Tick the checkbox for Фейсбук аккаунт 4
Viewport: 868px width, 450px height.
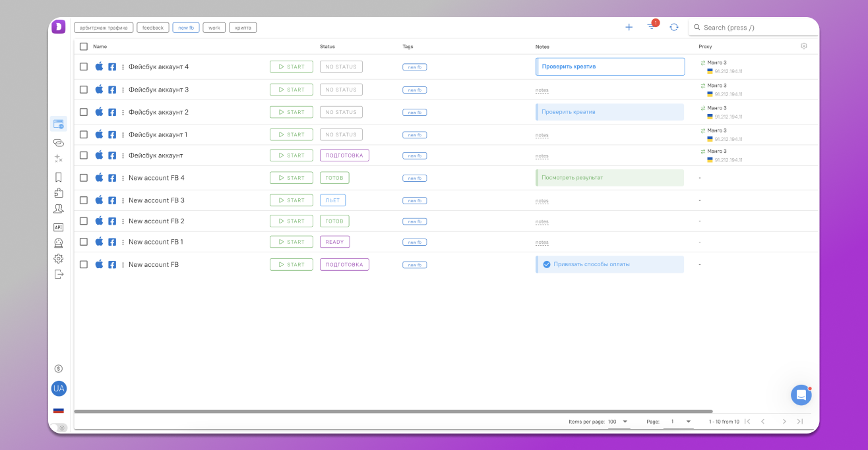tap(84, 67)
